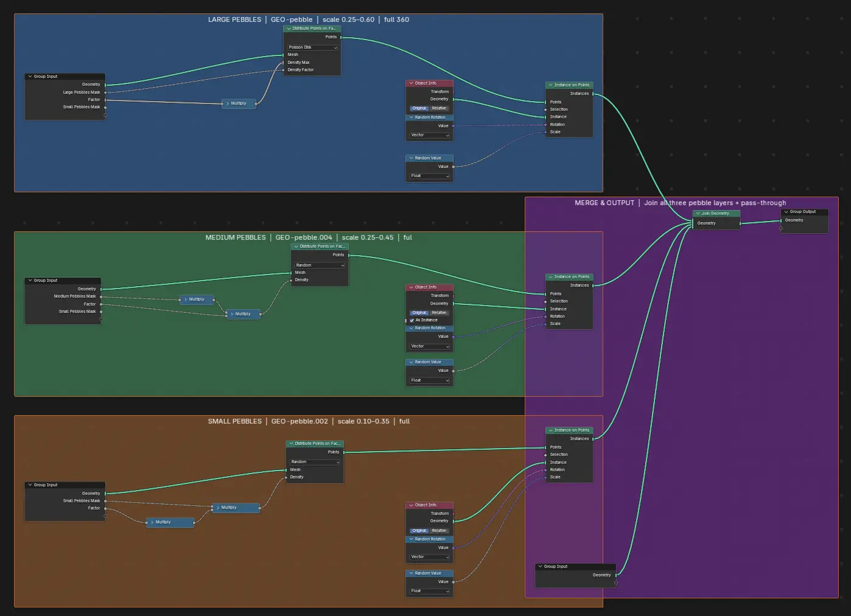Click Geometry output socket of Merge frame Group Input
This screenshot has width=851, height=616.
pos(616,575)
